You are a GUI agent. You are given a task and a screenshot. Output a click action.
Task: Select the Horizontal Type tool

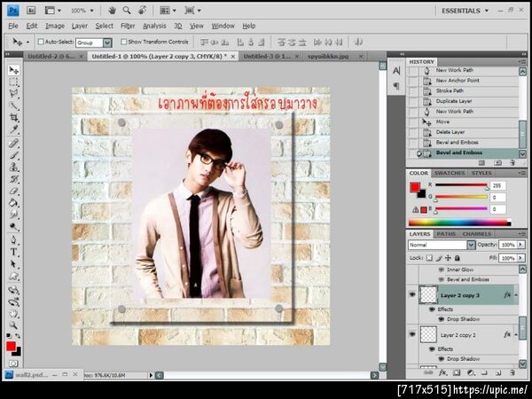pyautogui.click(x=13, y=252)
